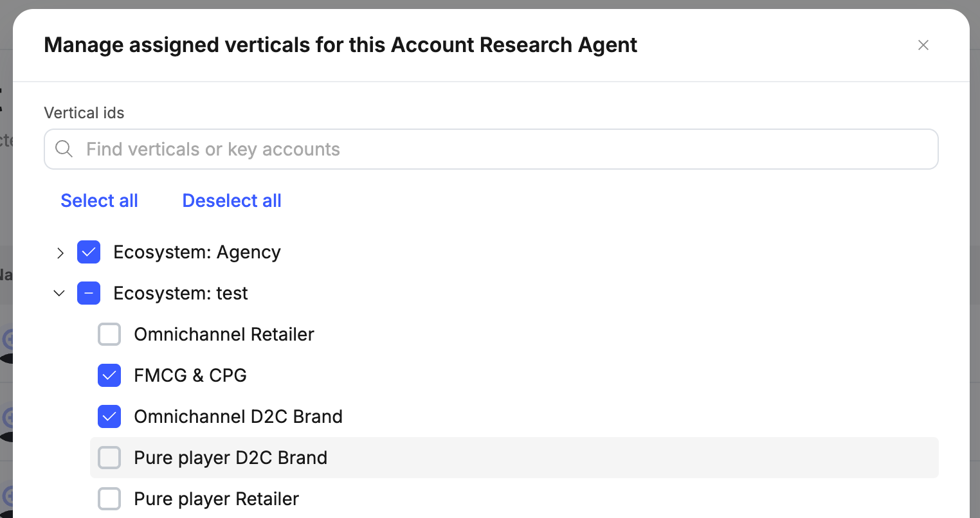Select the Ecosystem: Agency label text
The width and height of the screenshot is (980, 518).
[197, 252]
